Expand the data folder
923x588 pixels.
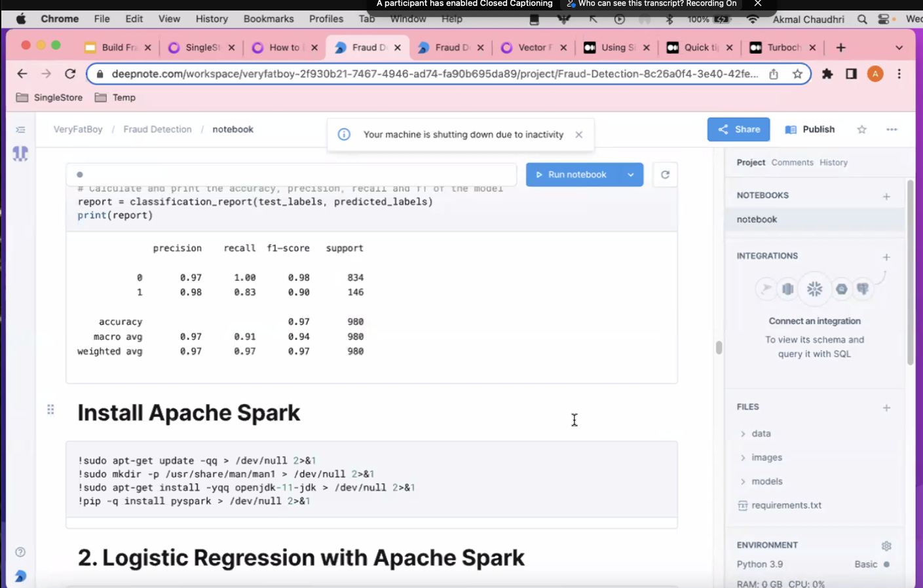coord(761,433)
